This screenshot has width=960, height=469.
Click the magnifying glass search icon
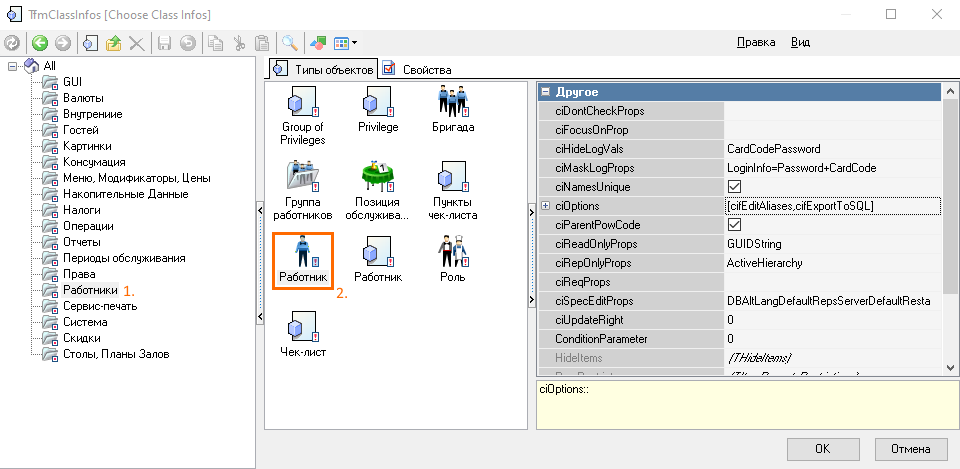coord(289,43)
